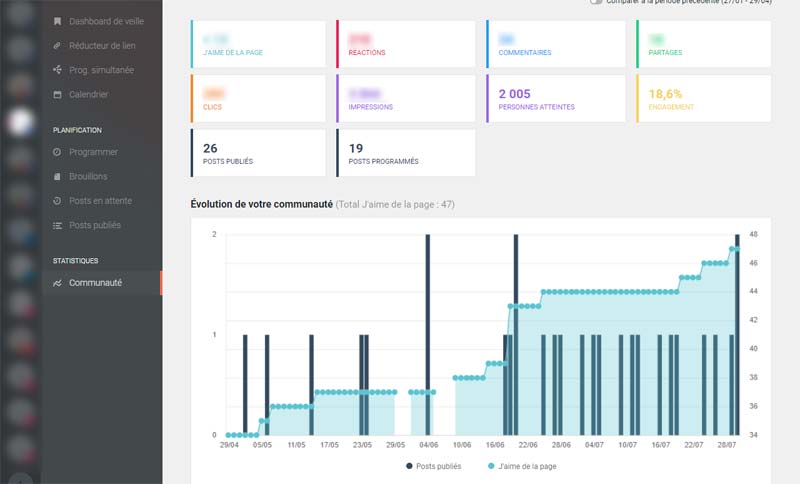Click the Réactions stat card
800x484 pixels.
406,44
